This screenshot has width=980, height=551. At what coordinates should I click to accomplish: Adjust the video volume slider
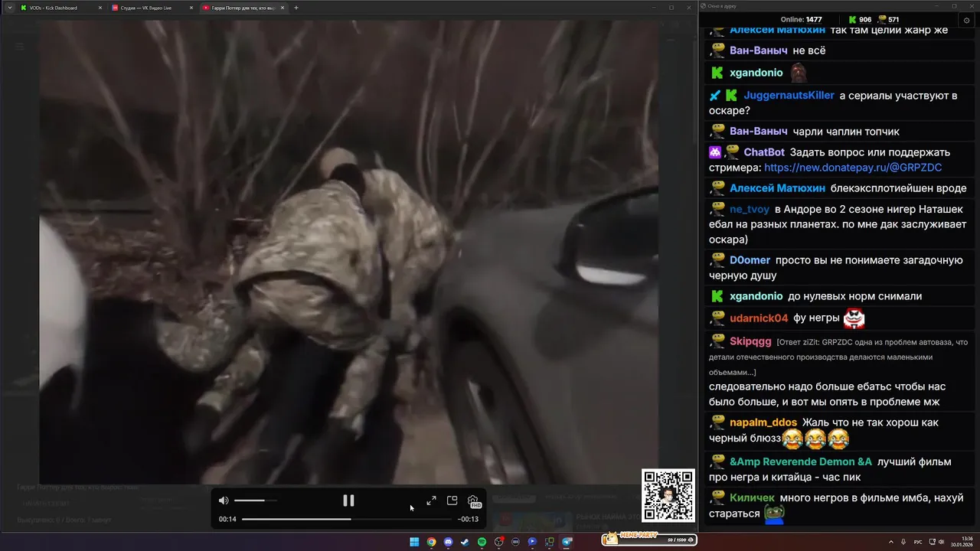[x=256, y=500]
